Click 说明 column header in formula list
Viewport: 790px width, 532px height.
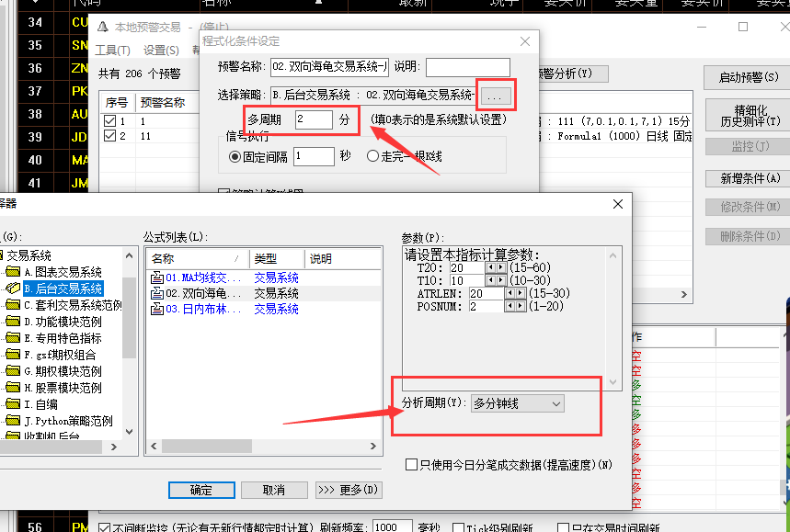[x=343, y=259]
